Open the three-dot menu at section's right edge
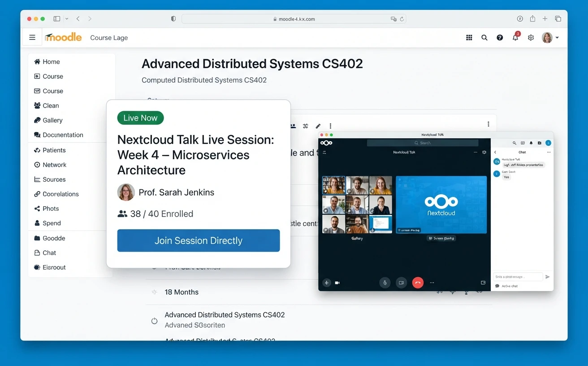This screenshot has height=366, width=588. coord(488,124)
